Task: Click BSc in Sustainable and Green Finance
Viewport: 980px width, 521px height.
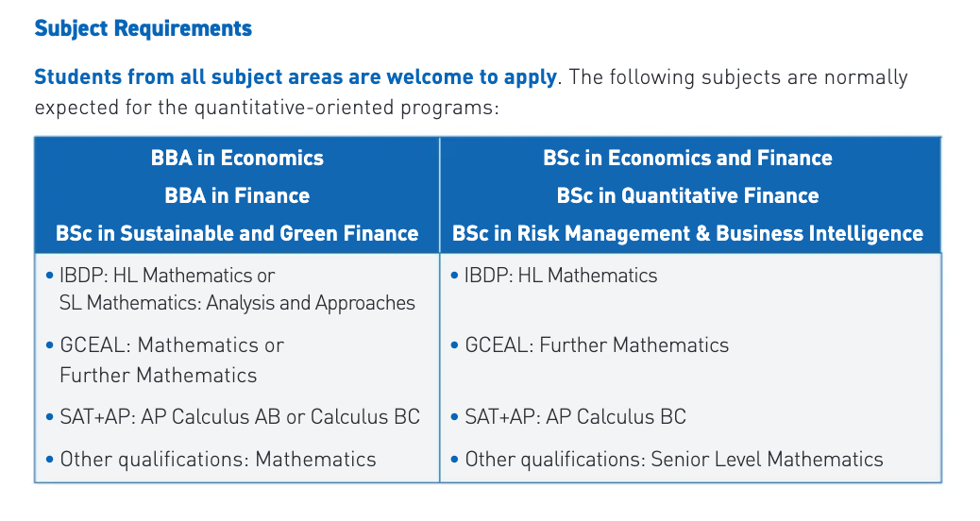Action: [x=237, y=233]
